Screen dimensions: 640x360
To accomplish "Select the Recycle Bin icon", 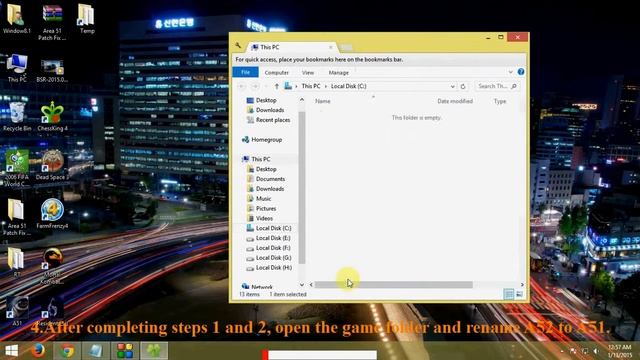I will pyautogui.click(x=17, y=116).
